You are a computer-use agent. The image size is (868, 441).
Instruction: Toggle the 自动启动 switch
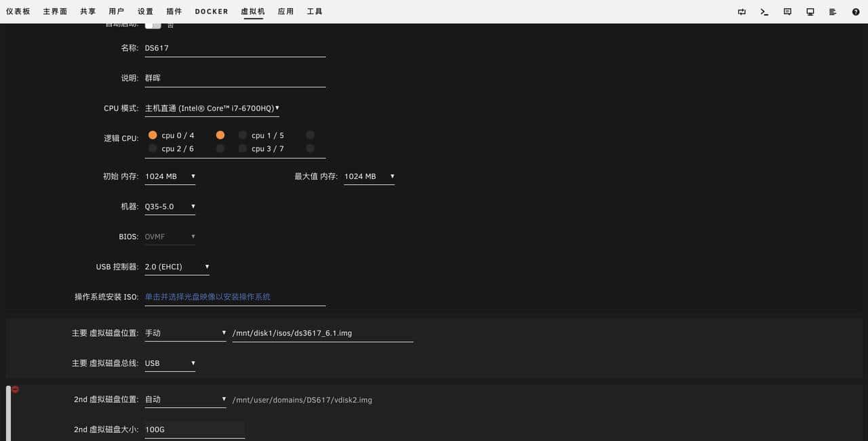click(152, 22)
